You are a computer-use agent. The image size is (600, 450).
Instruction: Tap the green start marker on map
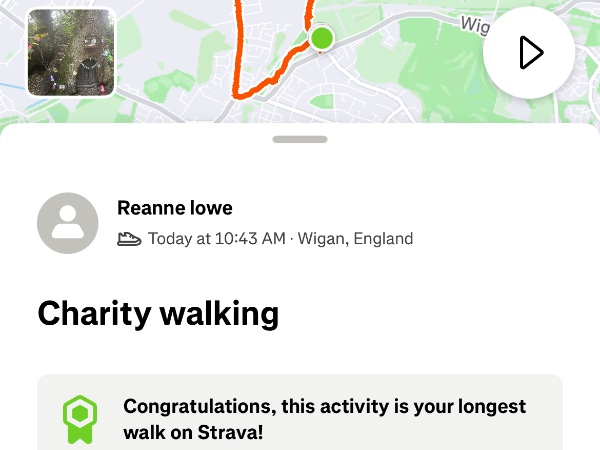[321, 39]
